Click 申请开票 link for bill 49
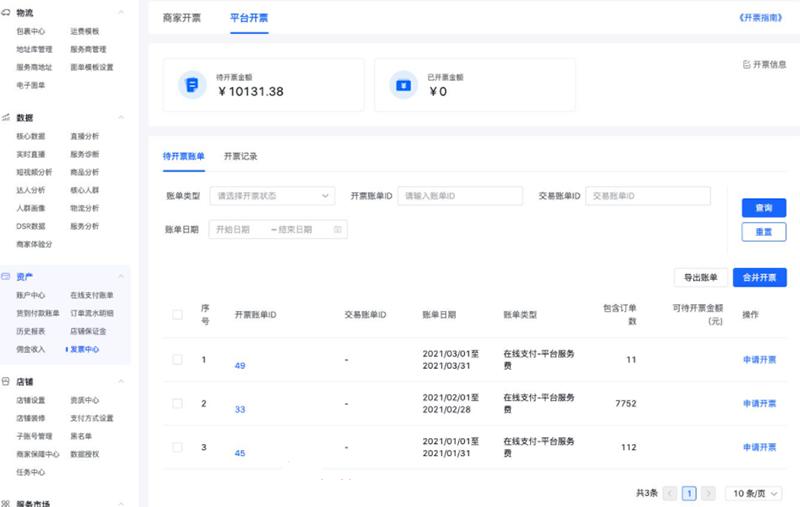The width and height of the screenshot is (800, 507). tap(759, 359)
